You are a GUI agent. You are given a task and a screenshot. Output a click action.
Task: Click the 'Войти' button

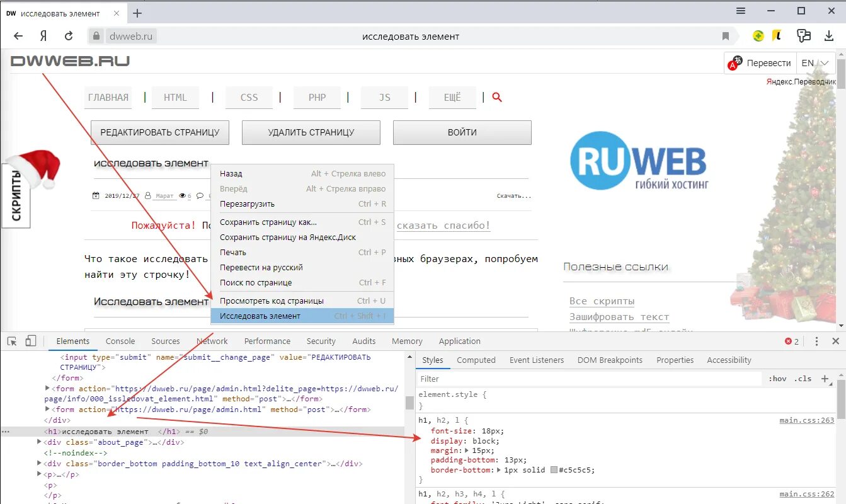(x=462, y=132)
